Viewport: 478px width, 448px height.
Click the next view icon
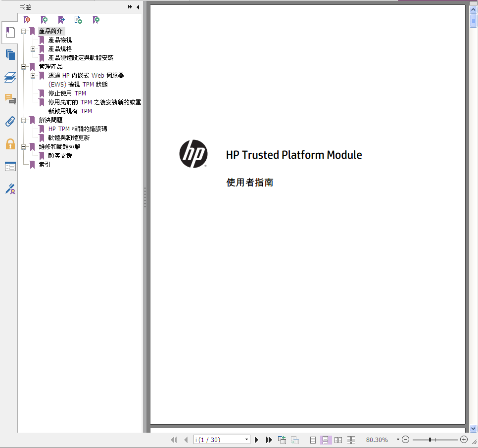(295, 440)
